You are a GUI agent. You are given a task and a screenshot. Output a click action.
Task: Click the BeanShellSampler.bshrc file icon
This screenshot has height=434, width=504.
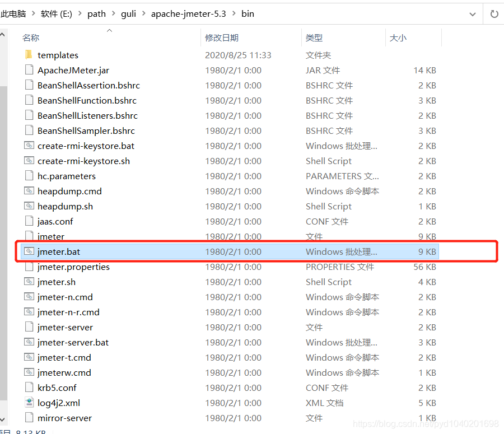click(29, 130)
